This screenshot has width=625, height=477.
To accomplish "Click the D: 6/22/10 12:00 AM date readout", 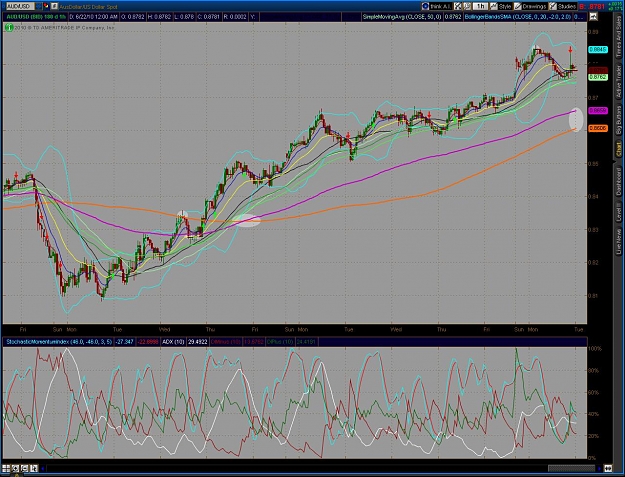I will [94, 17].
